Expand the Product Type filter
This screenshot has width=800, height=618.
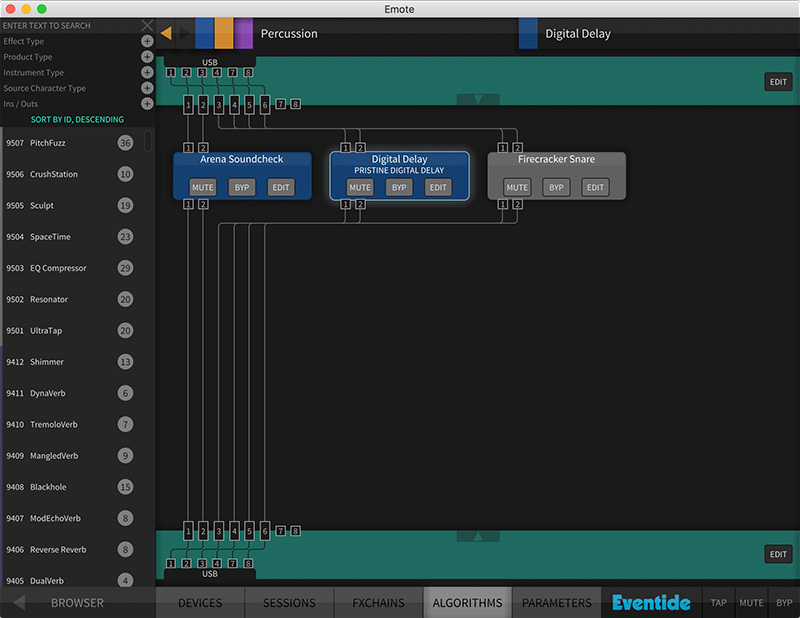[147, 57]
